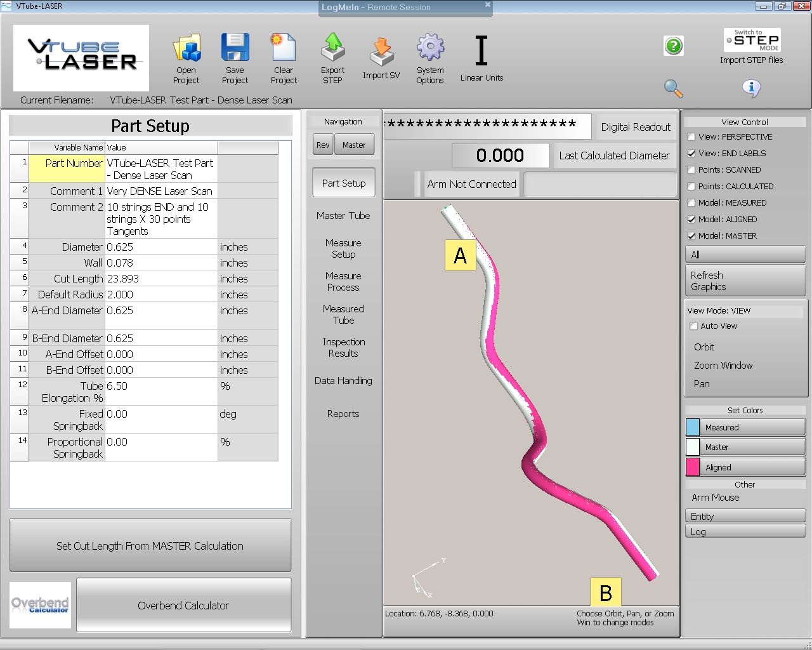Select the Linear Units icon
Viewport: 812px width, 650px height.
(481, 52)
